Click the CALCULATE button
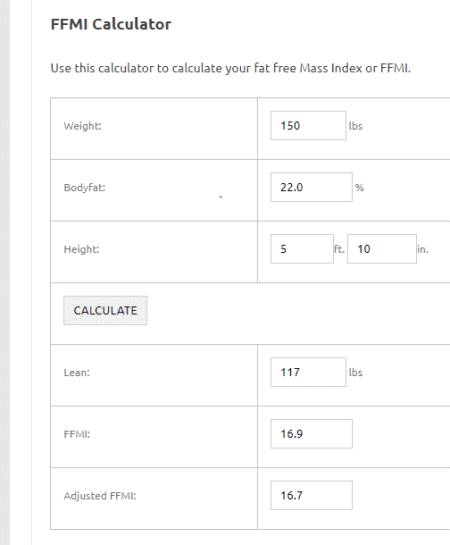Viewport: 450px width, 545px height. coord(105,310)
